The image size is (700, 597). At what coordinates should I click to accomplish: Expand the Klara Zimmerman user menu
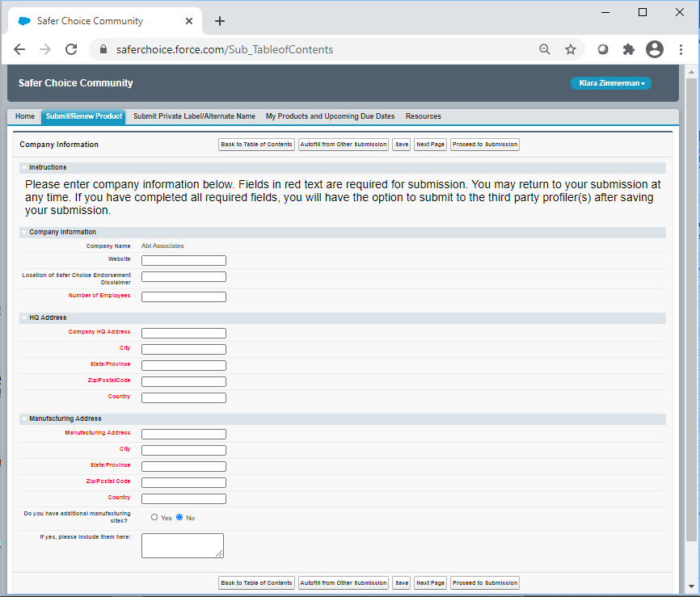pos(611,83)
